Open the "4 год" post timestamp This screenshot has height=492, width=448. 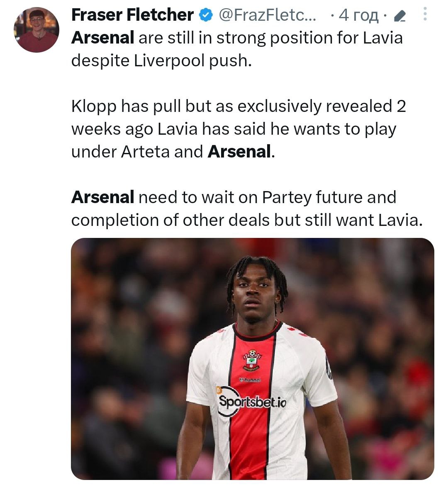click(x=358, y=16)
